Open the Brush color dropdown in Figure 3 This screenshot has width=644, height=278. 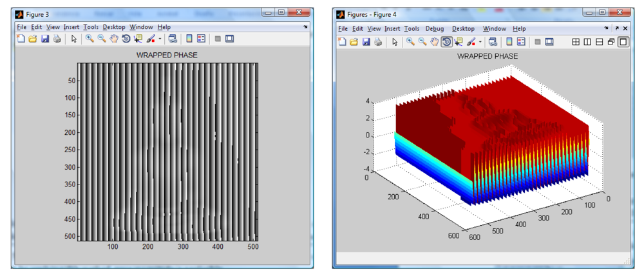click(x=160, y=39)
